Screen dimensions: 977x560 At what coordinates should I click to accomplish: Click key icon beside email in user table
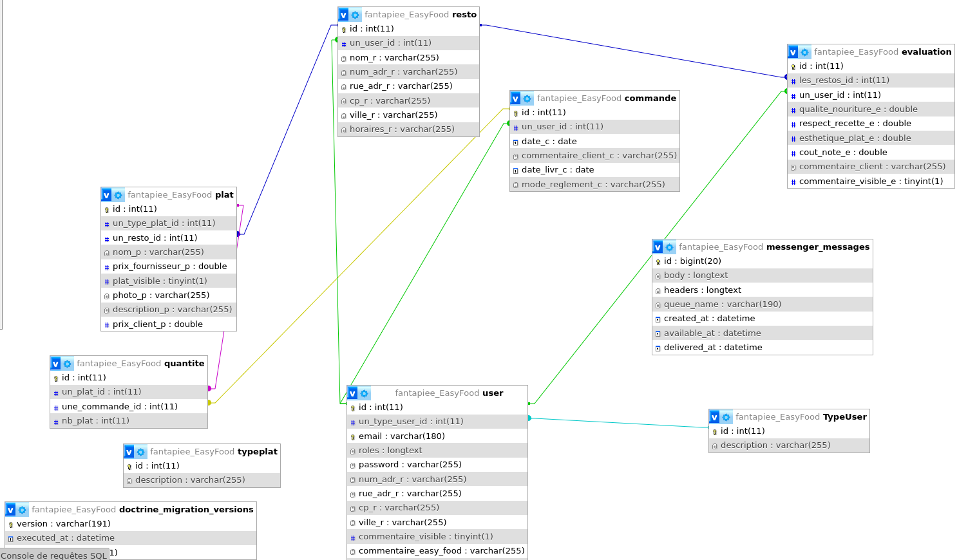353,437
